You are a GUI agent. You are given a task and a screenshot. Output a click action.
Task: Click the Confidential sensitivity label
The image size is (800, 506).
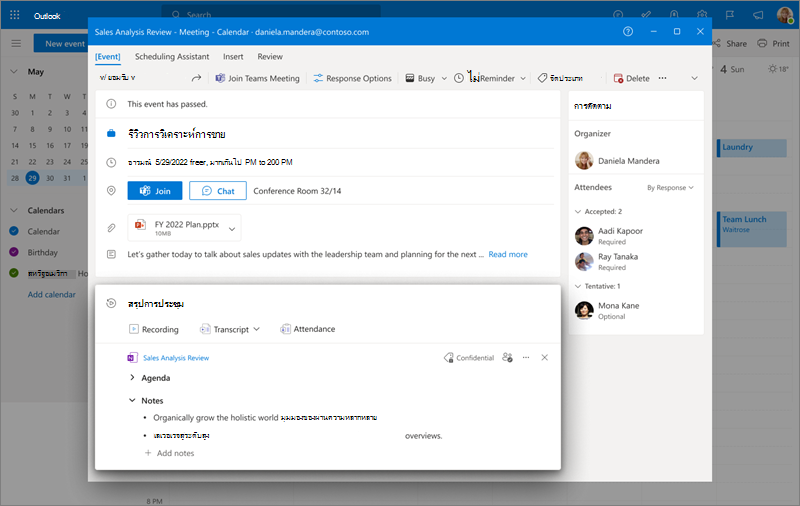pyautogui.click(x=469, y=358)
